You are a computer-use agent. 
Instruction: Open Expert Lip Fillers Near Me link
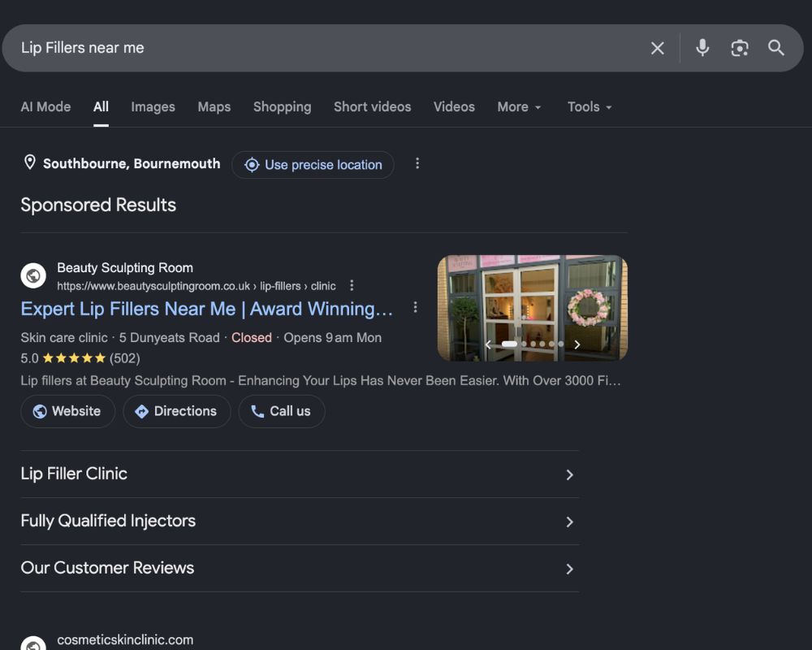coord(206,309)
